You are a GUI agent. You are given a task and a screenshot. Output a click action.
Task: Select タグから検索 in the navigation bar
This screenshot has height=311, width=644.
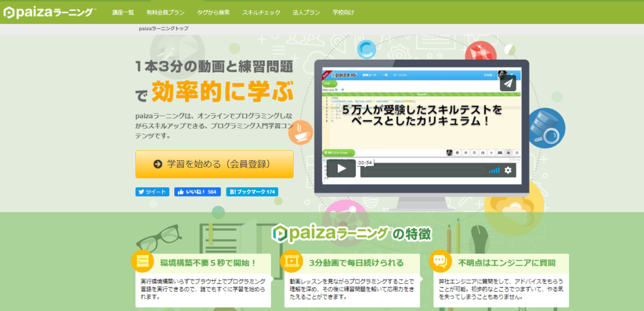pyautogui.click(x=213, y=13)
